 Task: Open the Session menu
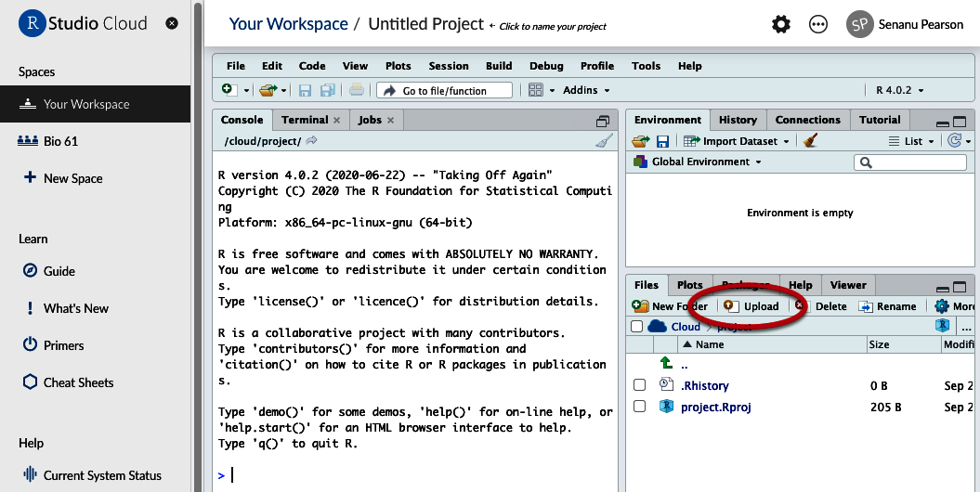(448, 66)
